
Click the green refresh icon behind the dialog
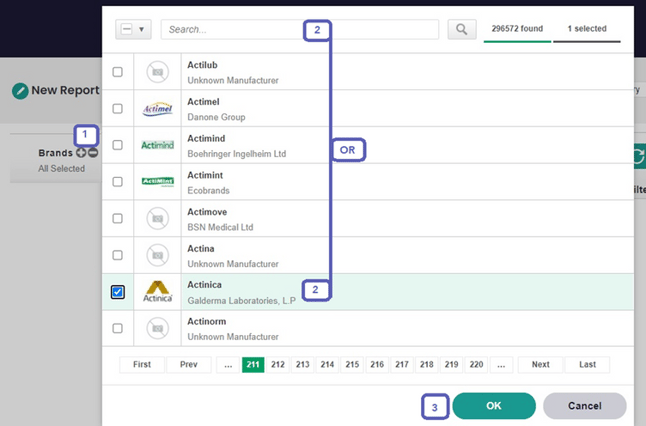[x=639, y=156]
